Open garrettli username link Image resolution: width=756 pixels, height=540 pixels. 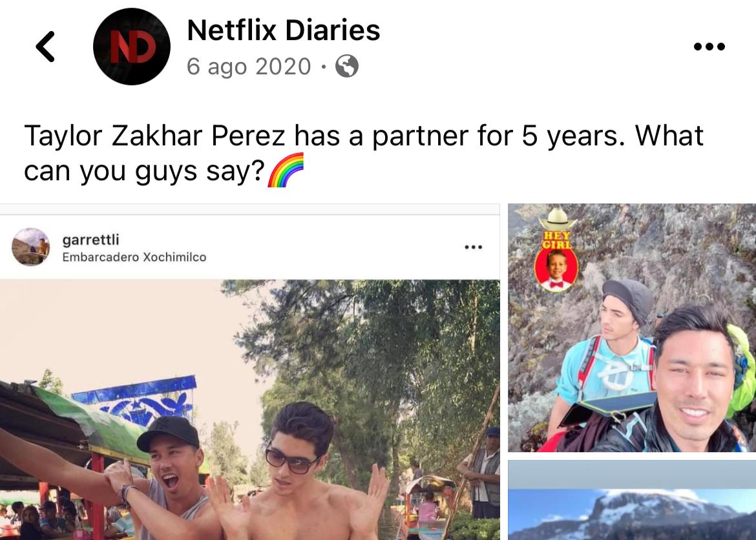pos(90,240)
